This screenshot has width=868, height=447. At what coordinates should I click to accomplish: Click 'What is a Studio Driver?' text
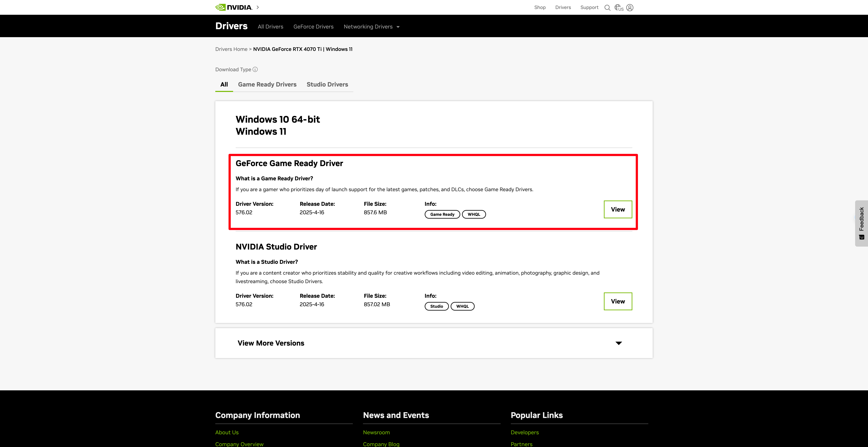pos(267,262)
